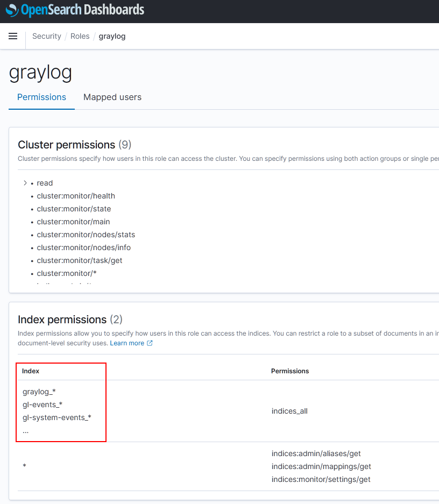Go to Roles breadcrumb
The height and width of the screenshot is (504, 439).
pyautogui.click(x=80, y=37)
